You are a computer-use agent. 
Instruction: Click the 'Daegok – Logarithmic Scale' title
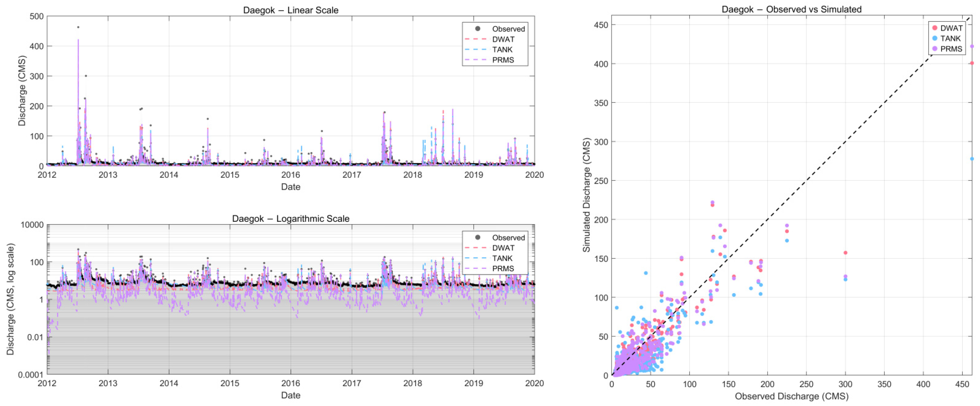pos(291,219)
